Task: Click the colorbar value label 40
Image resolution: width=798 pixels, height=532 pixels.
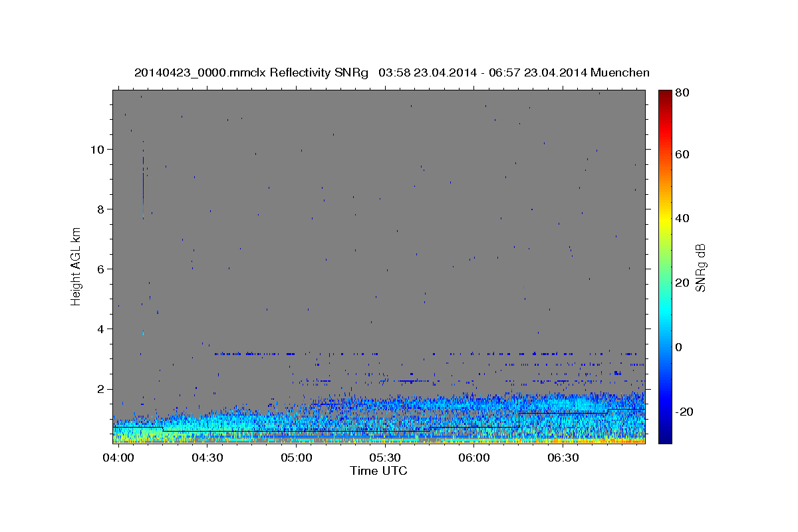Action: coord(682,218)
